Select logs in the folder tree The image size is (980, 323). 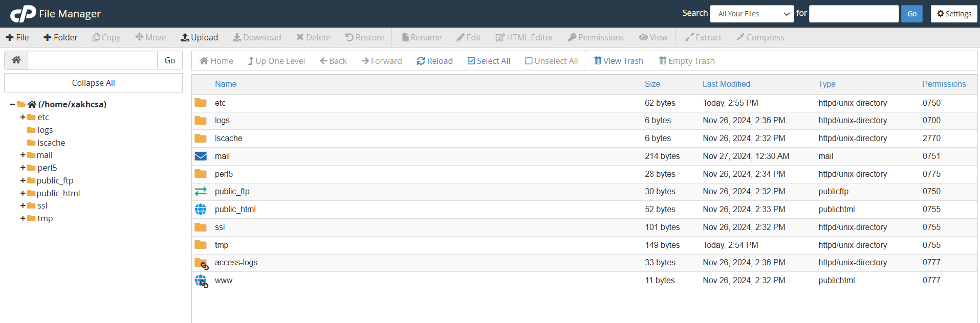(x=45, y=130)
